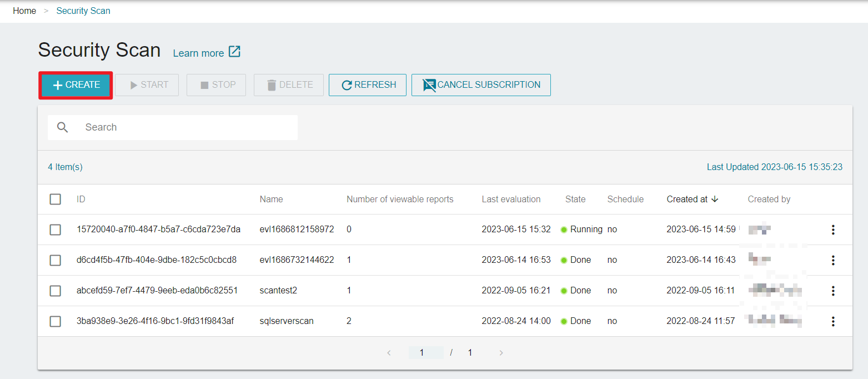Image resolution: width=868 pixels, height=379 pixels.
Task: Click last evaluation 2023-06-15 15:32
Action: click(516, 230)
